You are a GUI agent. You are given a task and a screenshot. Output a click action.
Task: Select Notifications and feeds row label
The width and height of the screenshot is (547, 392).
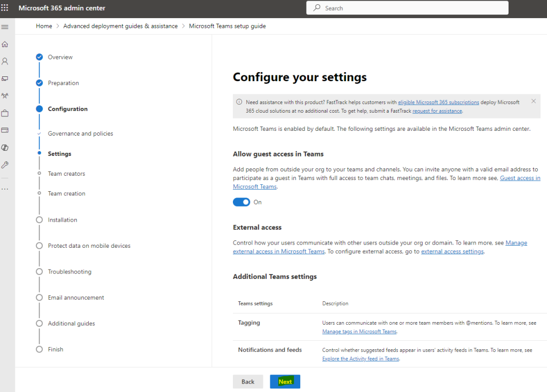pyautogui.click(x=270, y=350)
